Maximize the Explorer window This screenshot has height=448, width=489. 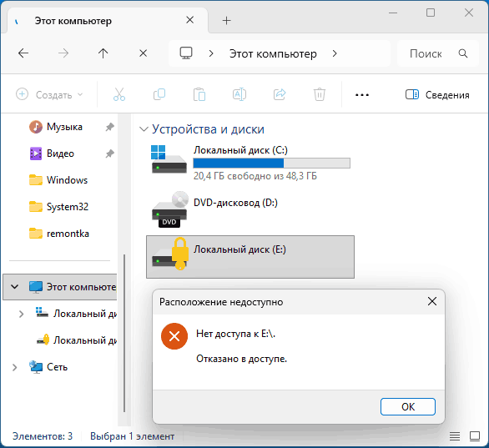point(431,13)
